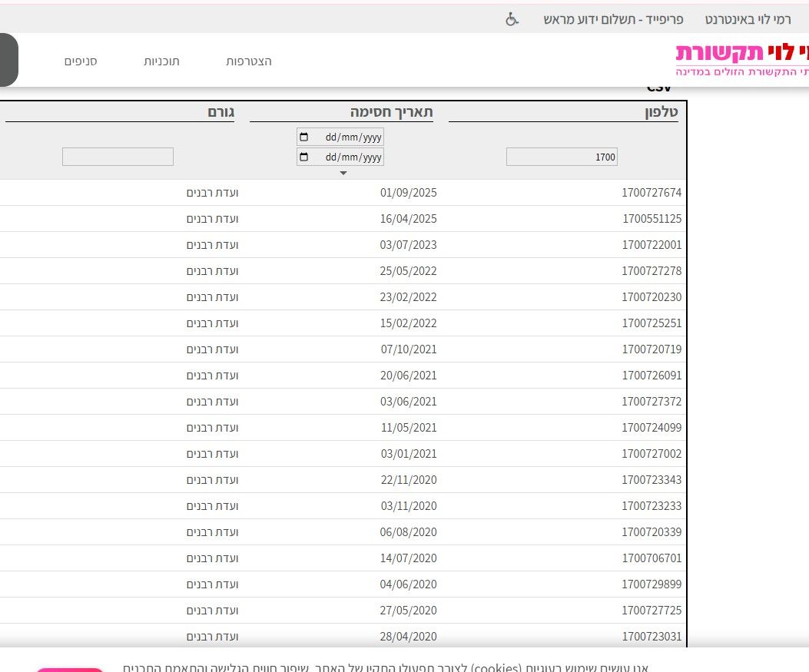Viewport: 809px width, 672px height.
Task: Open the תוכניות menu item
Action: tap(161, 61)
